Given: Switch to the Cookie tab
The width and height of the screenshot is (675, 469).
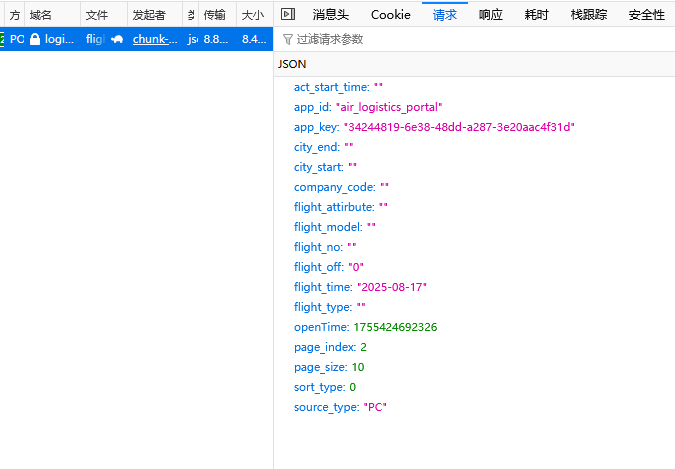Looking at the screenshot, I should tap(390, 15).
